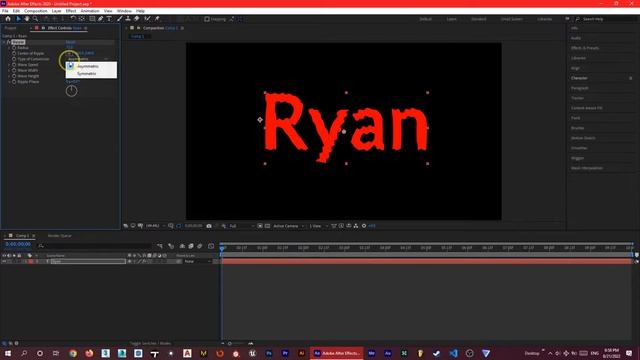Select the Pen tool
Image resolution: width=640 pixels, height=360 pixels.
100,19
